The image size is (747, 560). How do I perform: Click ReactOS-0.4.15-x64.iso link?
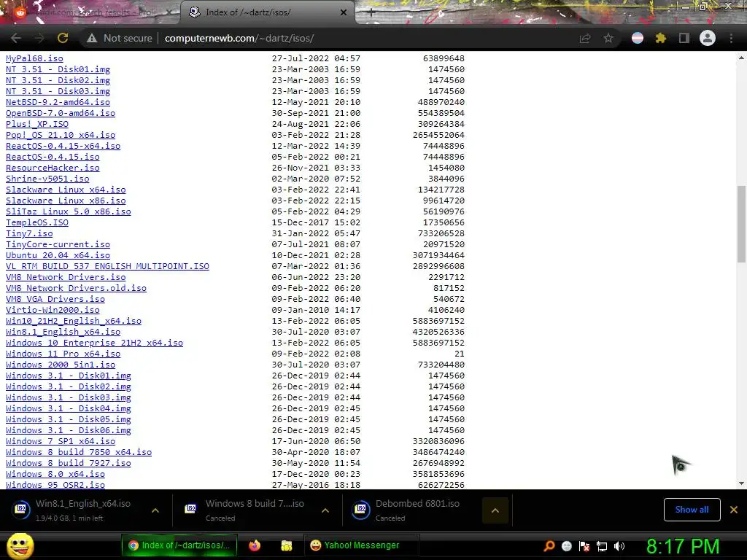[x=63, y=146]
